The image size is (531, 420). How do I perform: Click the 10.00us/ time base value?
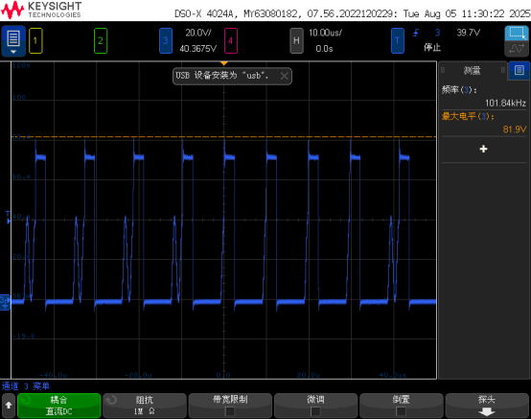(325, 33)
